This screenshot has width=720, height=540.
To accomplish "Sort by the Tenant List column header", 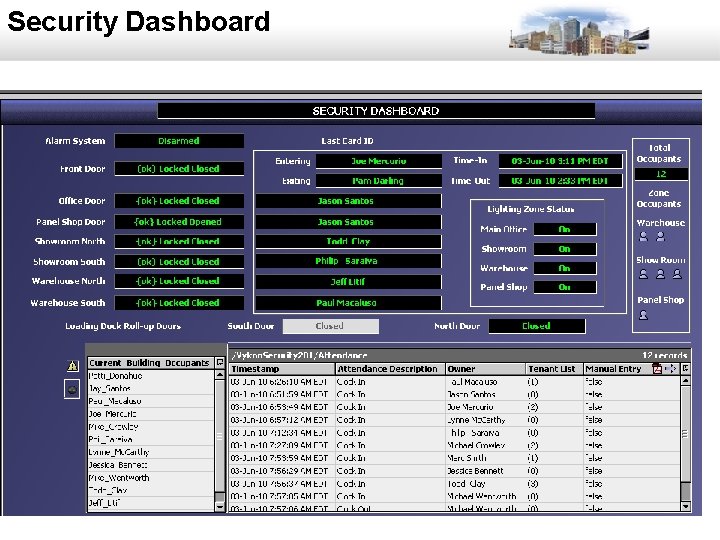I will click(554, 369).
